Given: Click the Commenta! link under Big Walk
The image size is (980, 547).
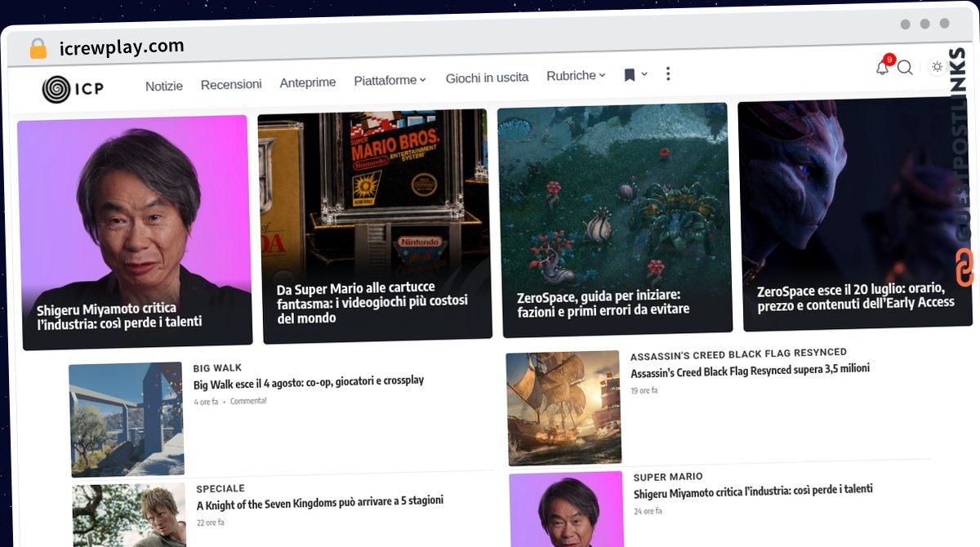Looking at the screenshot, I should pyautogui.click(x=248, y=402).
